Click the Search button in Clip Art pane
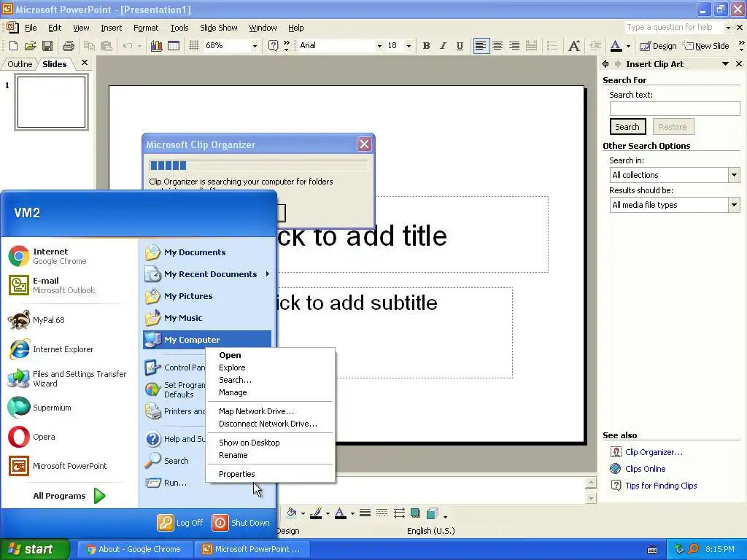Image resolution: width=747 pixels, height=560 pixels. (x=627, y=127)
